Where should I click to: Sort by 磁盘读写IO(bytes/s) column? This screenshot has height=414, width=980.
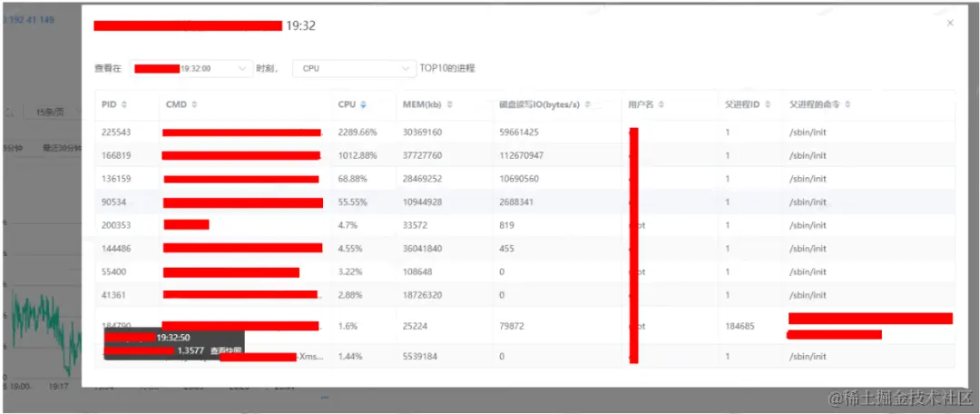[x=587, y=104]
